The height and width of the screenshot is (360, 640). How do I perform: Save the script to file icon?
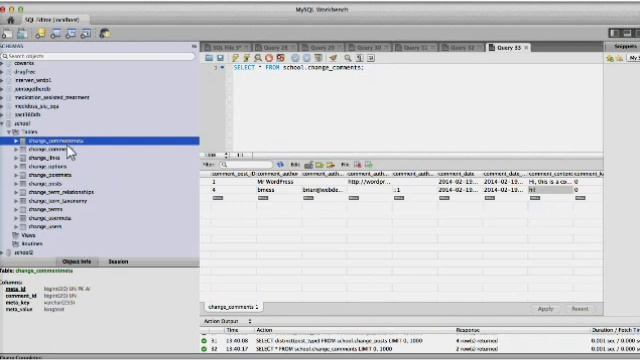point(220,58)
